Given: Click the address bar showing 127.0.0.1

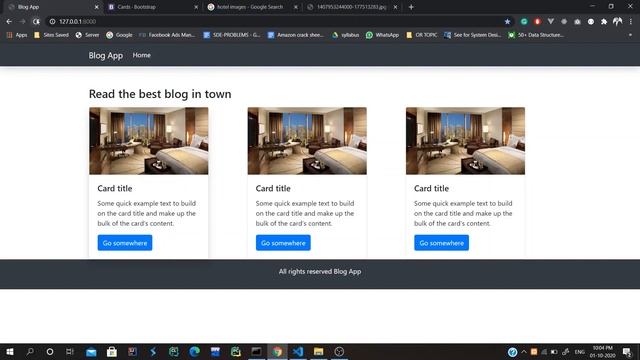Looking at the screenshot, I should pyautogui.click(x=278, y=22).
